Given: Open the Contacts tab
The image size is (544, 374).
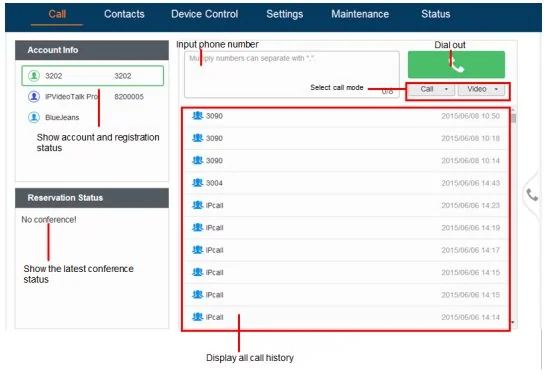Looking at the screenshot, I should pos(124,14).
